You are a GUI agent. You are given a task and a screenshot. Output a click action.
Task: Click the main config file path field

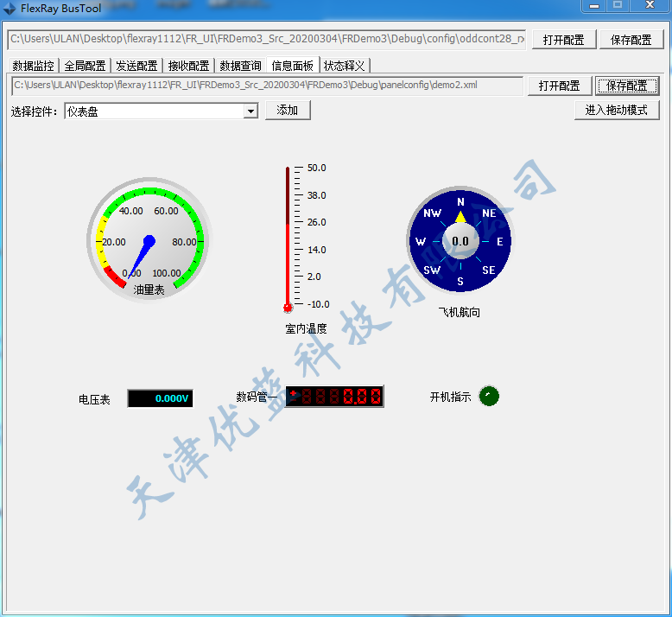coord(267,40)
